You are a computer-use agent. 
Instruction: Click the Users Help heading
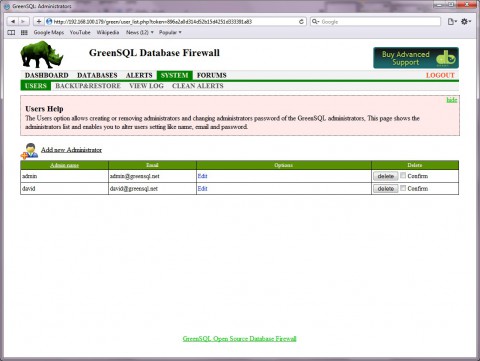point(44,109)
